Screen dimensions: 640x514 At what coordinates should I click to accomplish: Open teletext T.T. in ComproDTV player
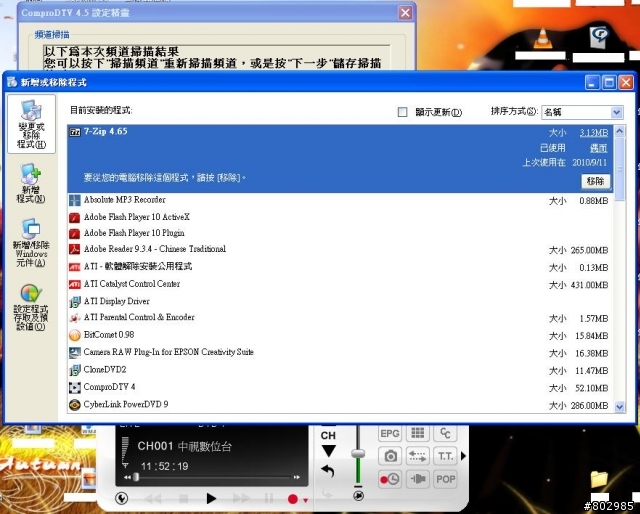[445, 456]
